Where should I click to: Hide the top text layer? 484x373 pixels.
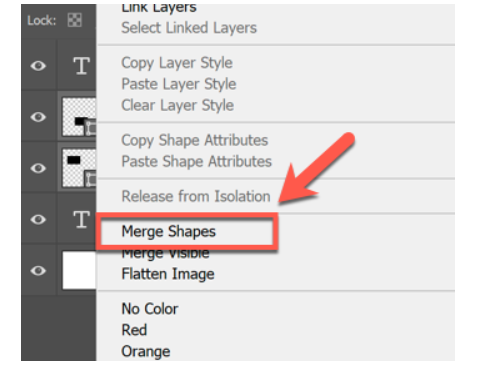click(38, 66)
